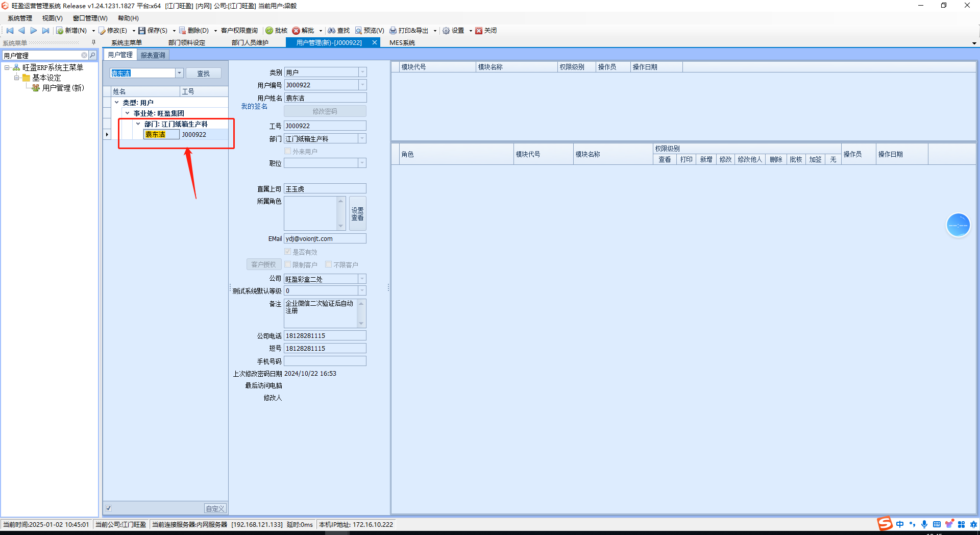980x535 pixels.
Task: Close the 用户管理(新)-[J000922] tab
Action: pyautogui.click(x=375, y=43)
